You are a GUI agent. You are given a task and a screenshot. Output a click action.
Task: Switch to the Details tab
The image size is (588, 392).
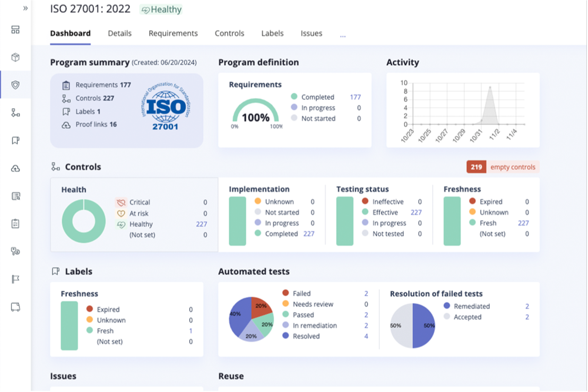[119, 33]
